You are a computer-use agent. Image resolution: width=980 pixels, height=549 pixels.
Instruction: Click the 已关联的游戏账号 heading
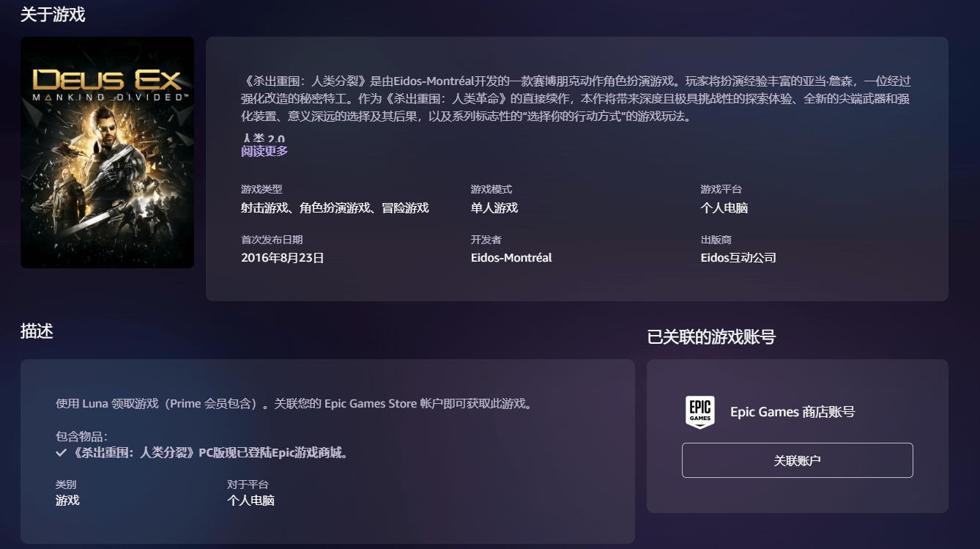click(x=710, y=337)
